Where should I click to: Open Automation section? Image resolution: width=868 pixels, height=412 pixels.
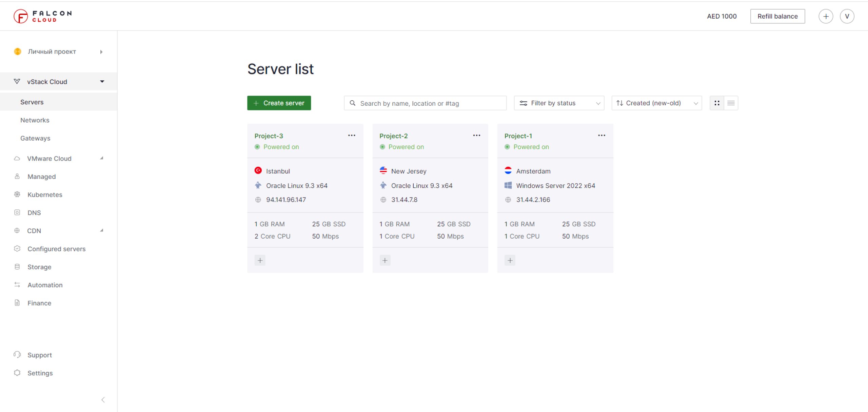(45, 285)
